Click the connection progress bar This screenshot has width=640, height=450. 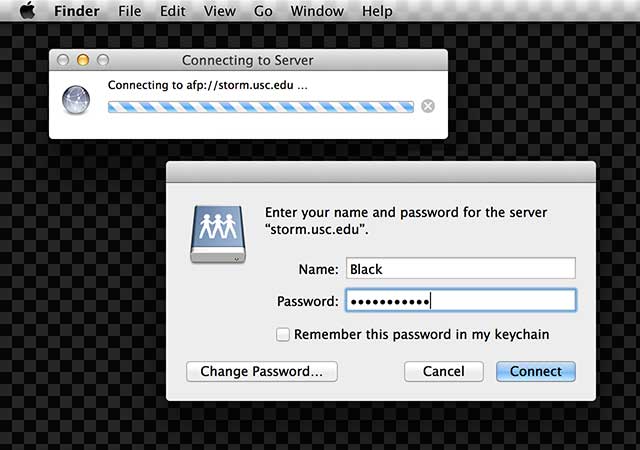coord(260,105)
